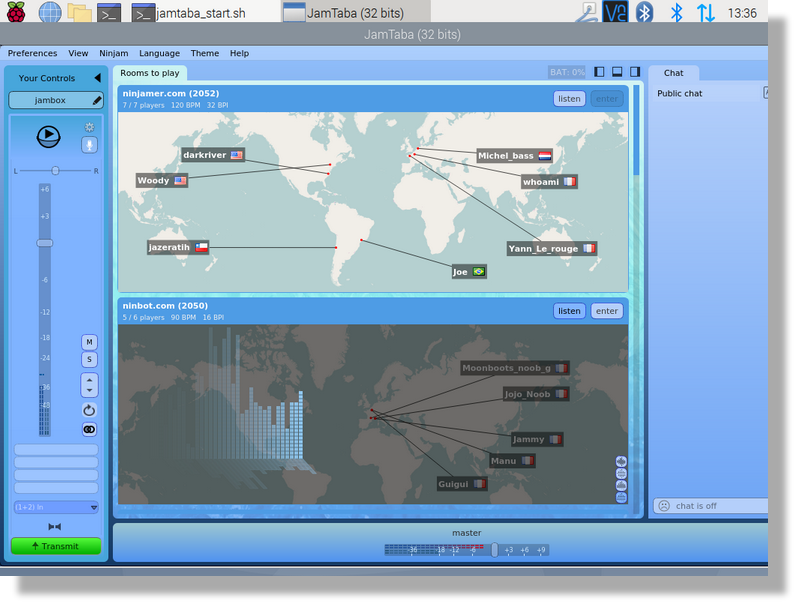Toggle left panel layout icon

click(599, 72)
